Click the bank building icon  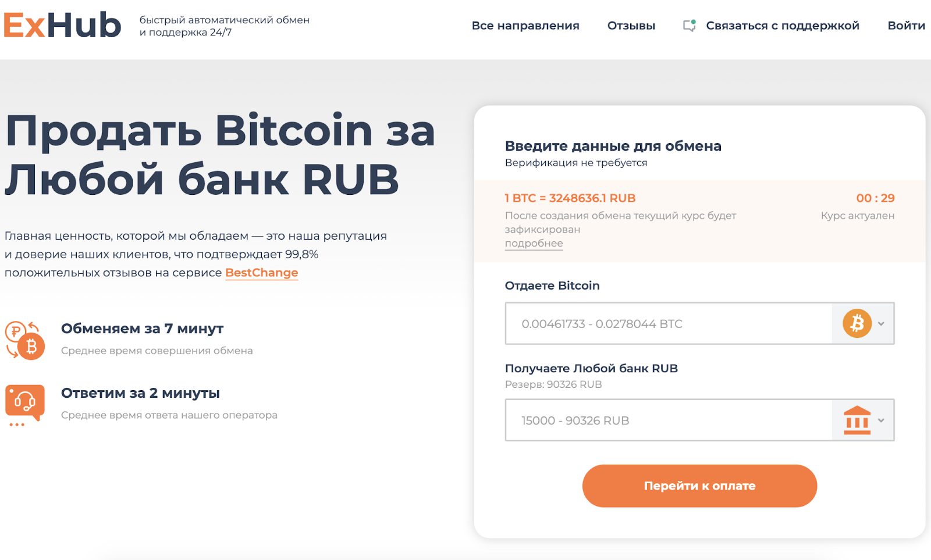pos(857,420)
